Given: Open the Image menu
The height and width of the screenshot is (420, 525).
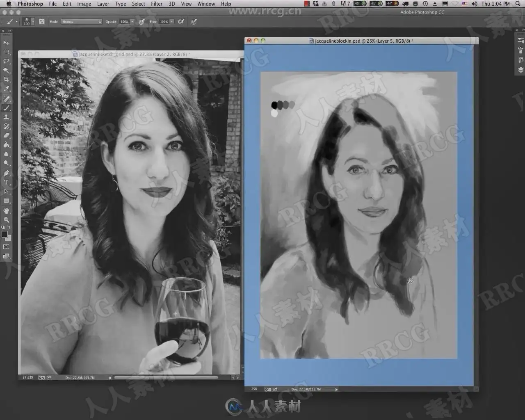Looking at the screenshot, I should 84,4.
